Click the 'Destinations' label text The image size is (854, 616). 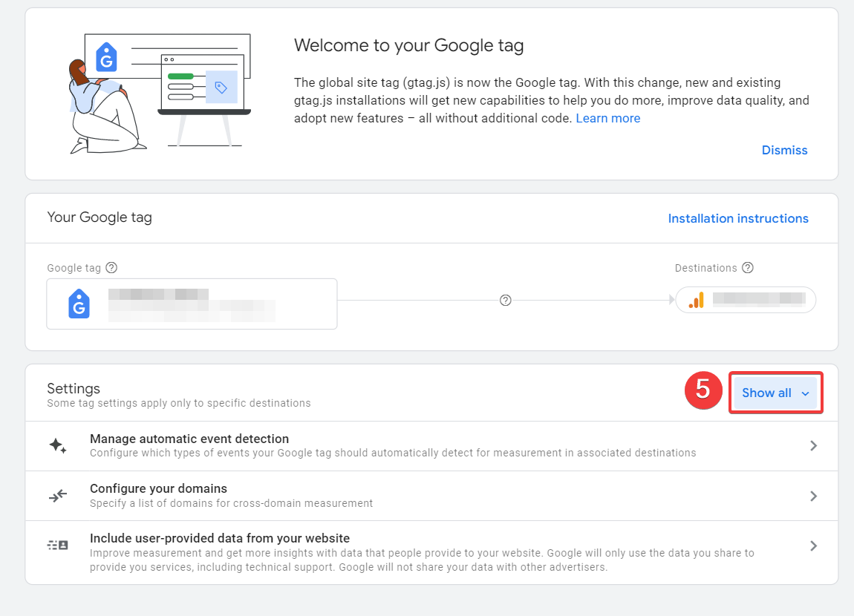pos(706,268)
